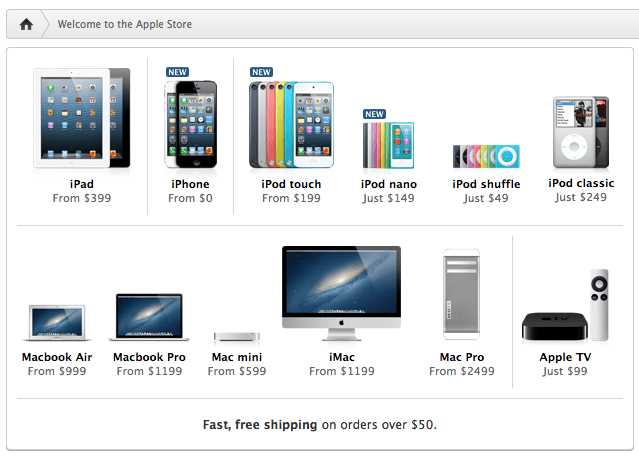Viewport: 639px width, 456px height.
Task: Select the Mac Pro tower image
Action: point(462,295)
